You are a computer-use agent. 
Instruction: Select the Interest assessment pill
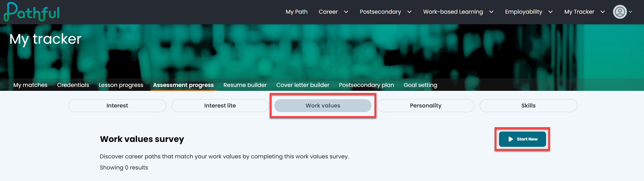(x=117, y=106)
